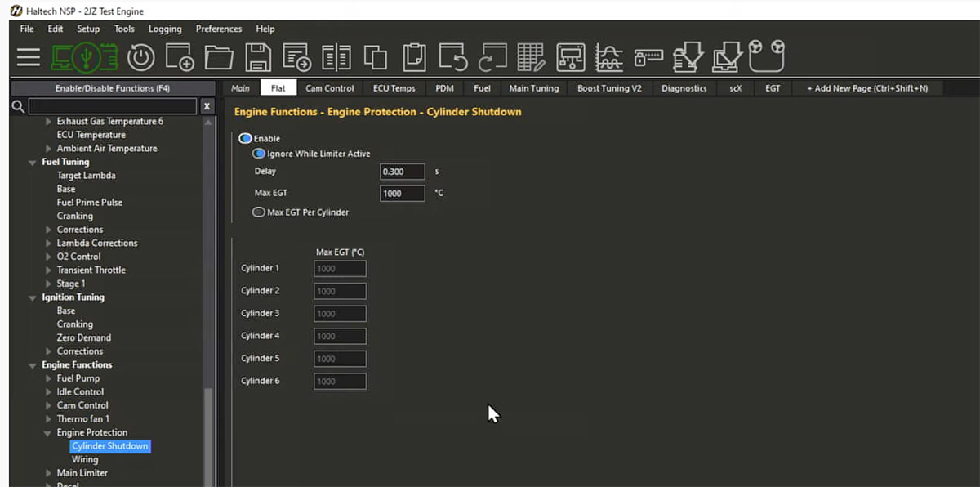Image resolution: width=980 pixels, height=487 pixels.
Task: Click Add New Page button
Action: [866, 88]
